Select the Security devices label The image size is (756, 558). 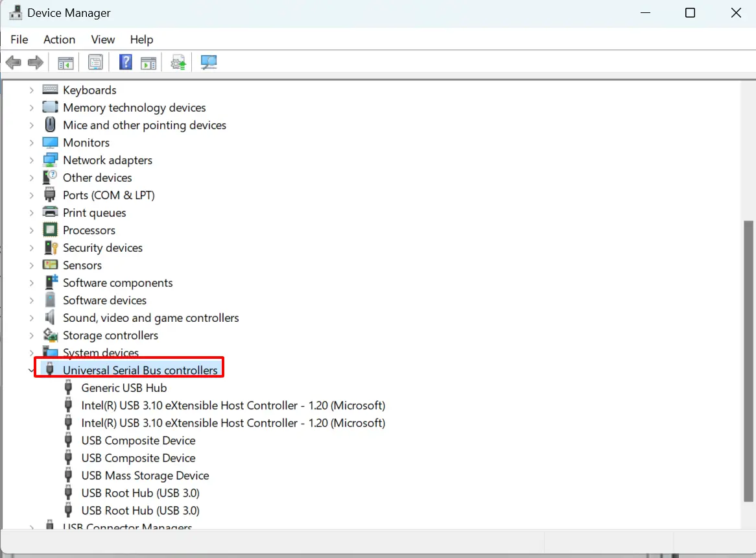(102, 247)
